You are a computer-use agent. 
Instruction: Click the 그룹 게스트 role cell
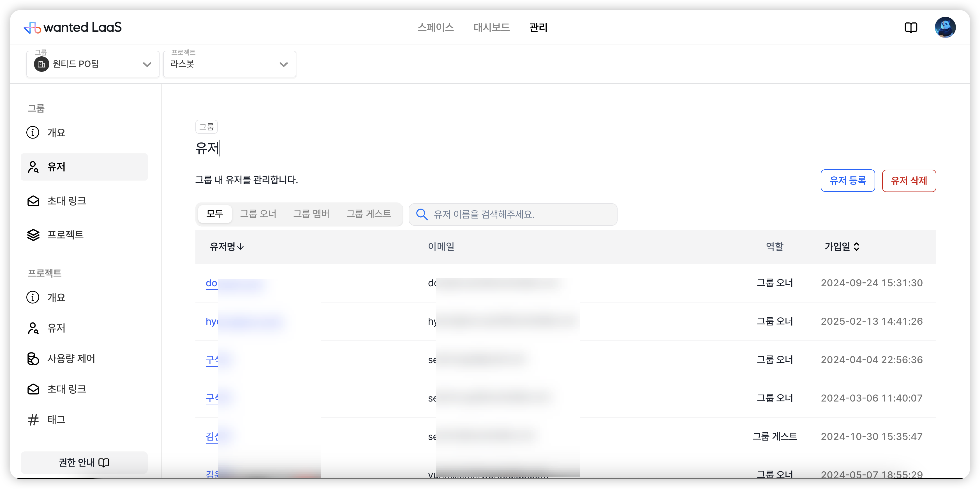[x=775, y=437]
